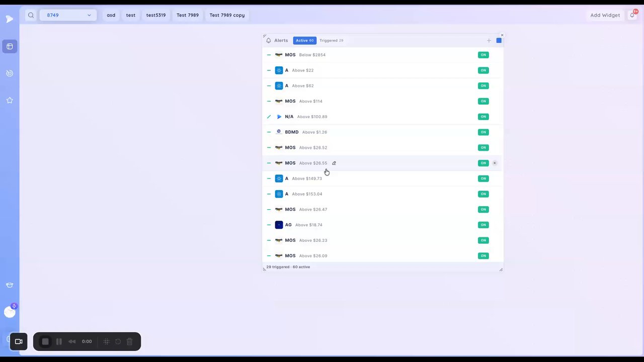This screenshot has width=644, height=362.
Task: Click the blur effect dots icon on recorder
Action: pos(107,341)
